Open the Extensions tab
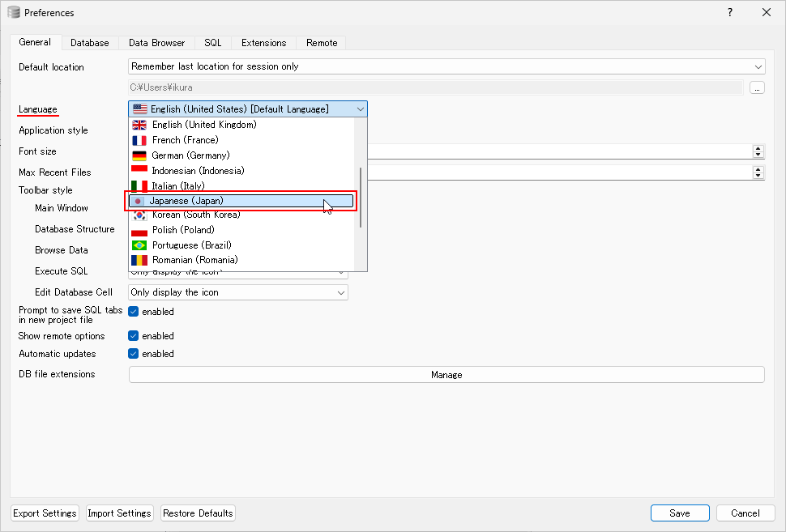 pyautogui.click(x=263, y=43)
